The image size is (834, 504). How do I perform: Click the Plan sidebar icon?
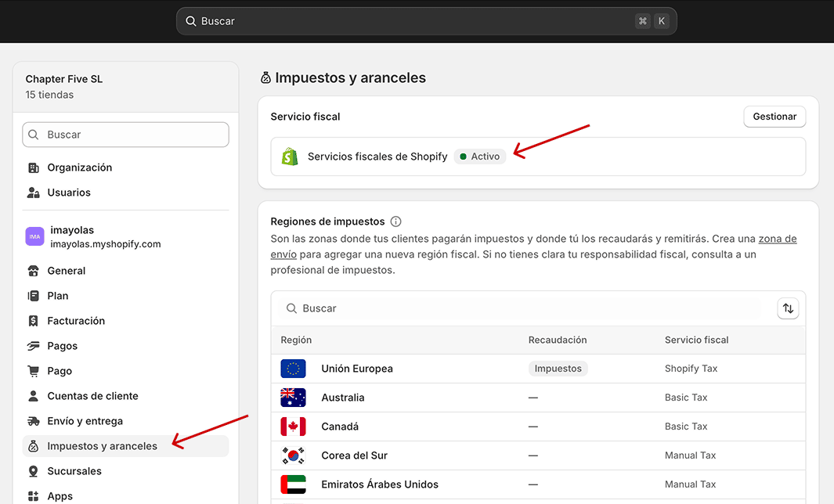pos(34,296)
